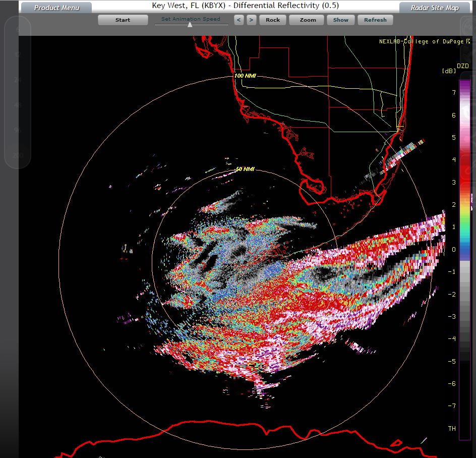Click the Key West Differential Reflectivity title

pyautogui.click(x=245, y=6)
